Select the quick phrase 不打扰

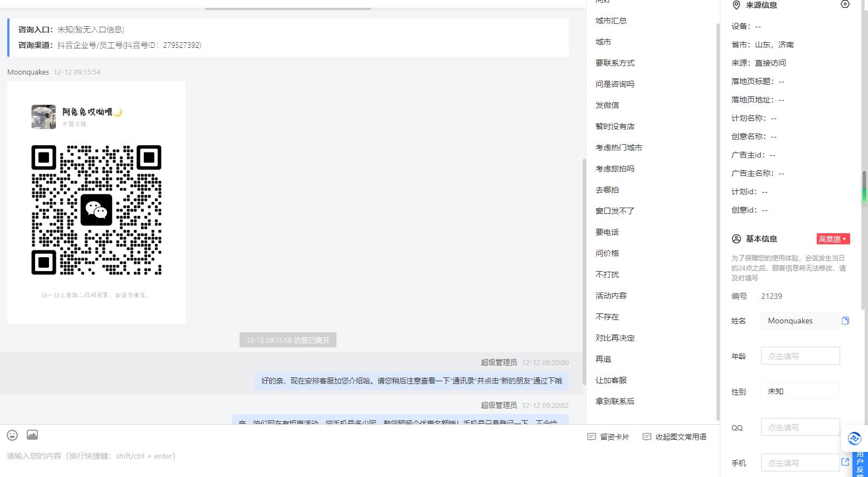[x=607, y=274]
